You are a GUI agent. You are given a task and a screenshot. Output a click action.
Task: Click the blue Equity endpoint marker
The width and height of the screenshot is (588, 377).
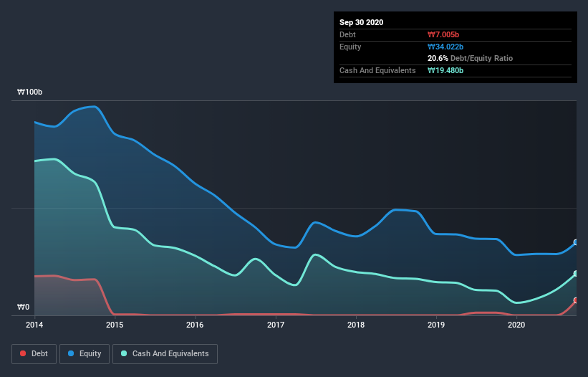(576, 242)
